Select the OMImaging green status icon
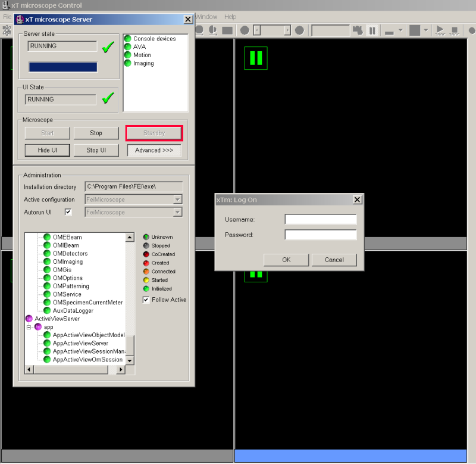Screen dimensions: 476x464 47,261
